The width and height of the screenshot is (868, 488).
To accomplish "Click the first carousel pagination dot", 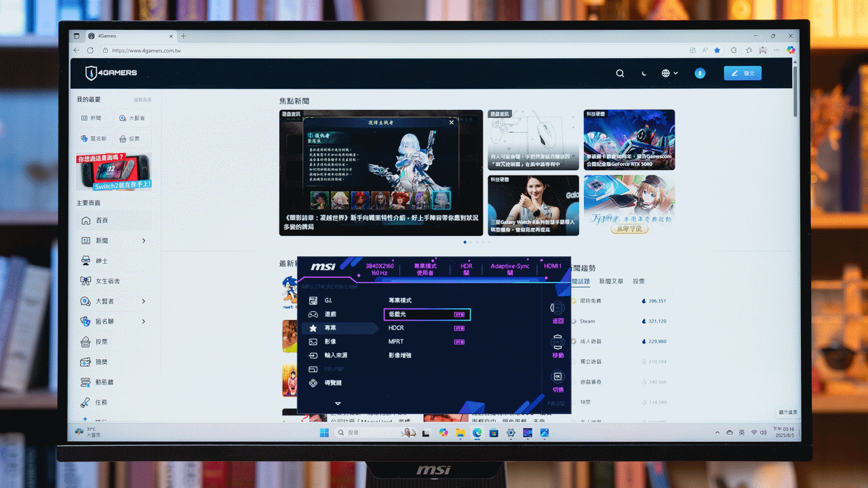I will [465, 242].
